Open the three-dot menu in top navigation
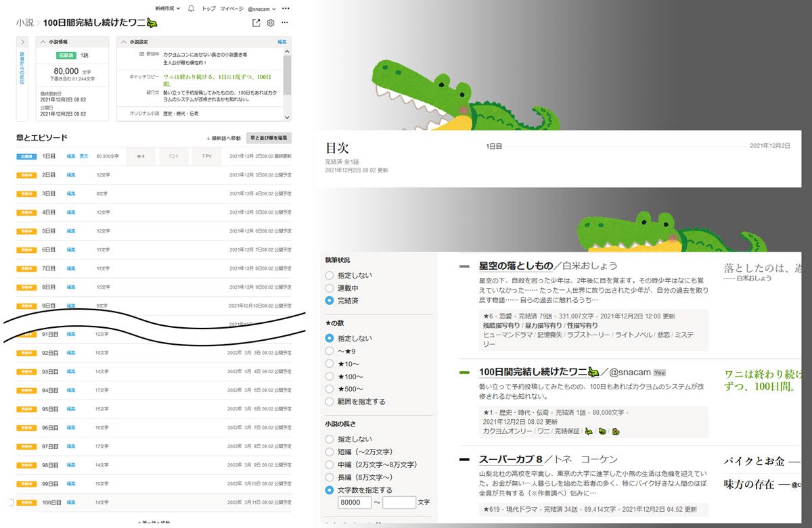Image resolution: width=812 pixels, height=528 pixels. (286, 9)
